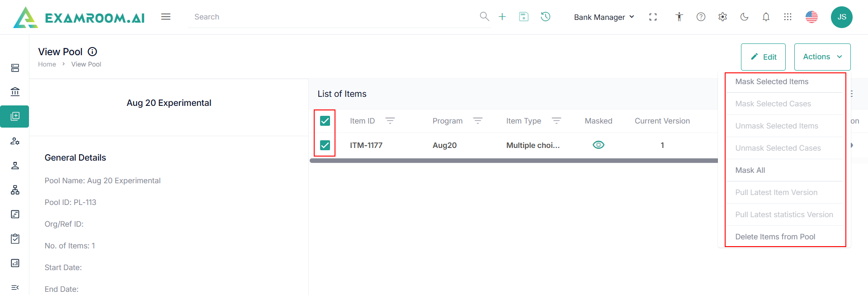
Task: Toggle fullscreen mode icon
Action: (653, 17)
